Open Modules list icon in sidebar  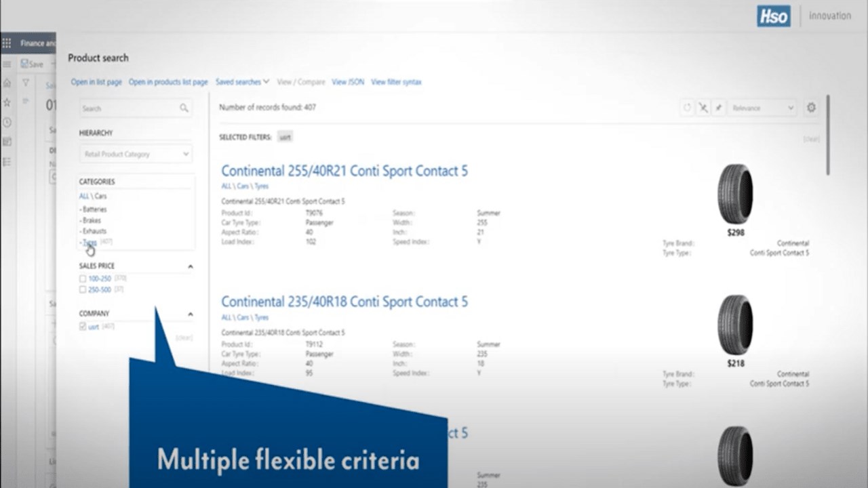click(7, 161)
